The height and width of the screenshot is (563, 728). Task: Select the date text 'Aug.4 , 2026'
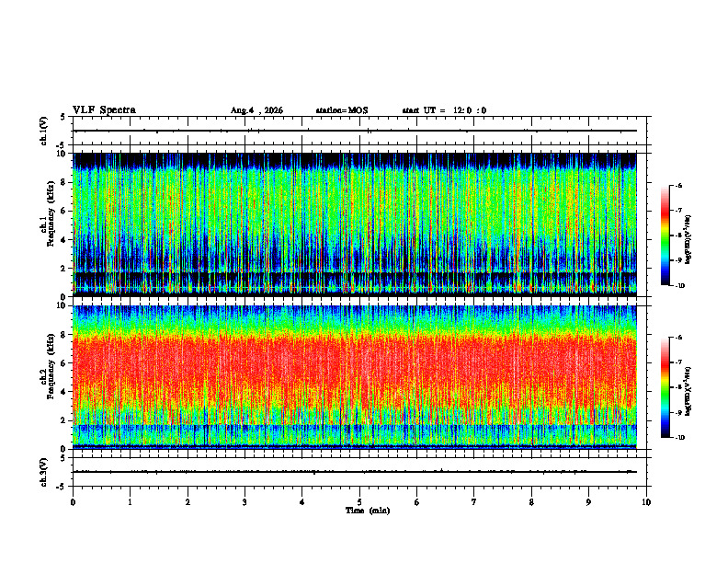[256, 110]
